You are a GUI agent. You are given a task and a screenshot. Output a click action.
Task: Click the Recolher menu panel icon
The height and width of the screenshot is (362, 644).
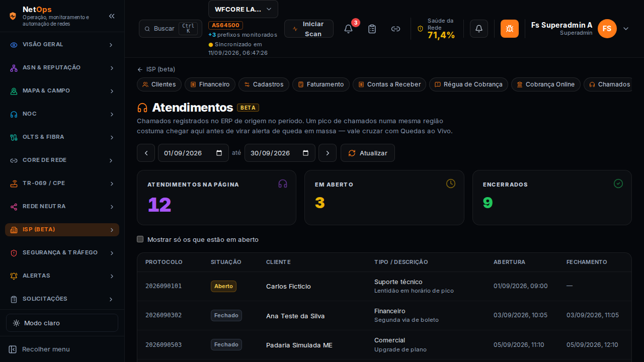point(13,349)
